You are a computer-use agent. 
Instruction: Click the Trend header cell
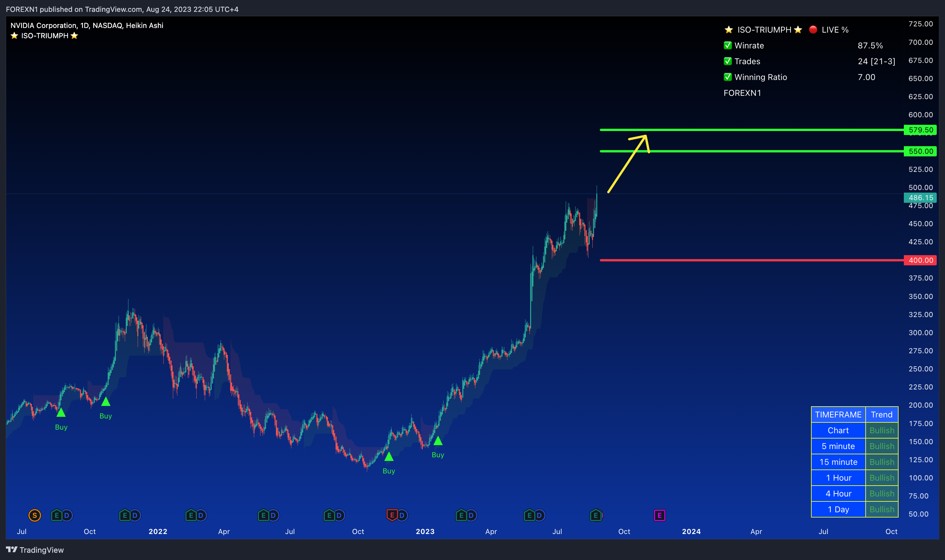[881, 414]
